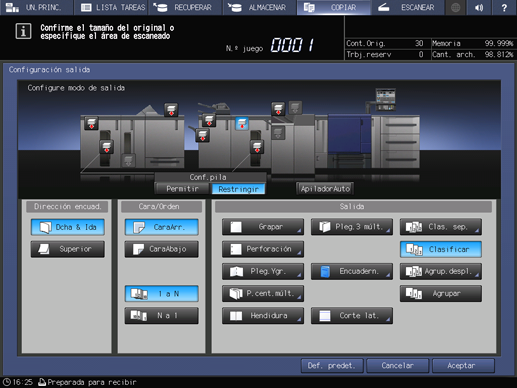Open the Perforación punch options
The width and height of the screenshot is (517, 388).
click(263, 249)
